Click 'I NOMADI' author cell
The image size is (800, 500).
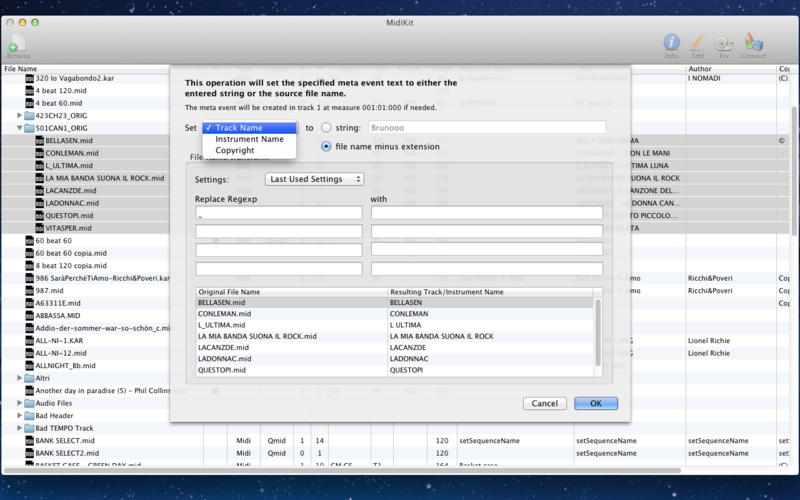click(704, 79)
